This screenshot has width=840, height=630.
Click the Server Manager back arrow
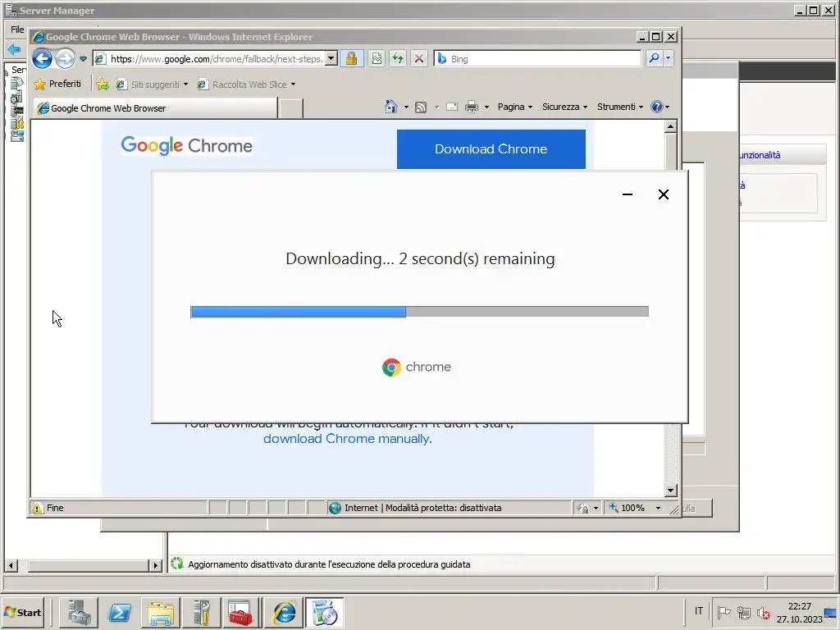tap(14, 49)
